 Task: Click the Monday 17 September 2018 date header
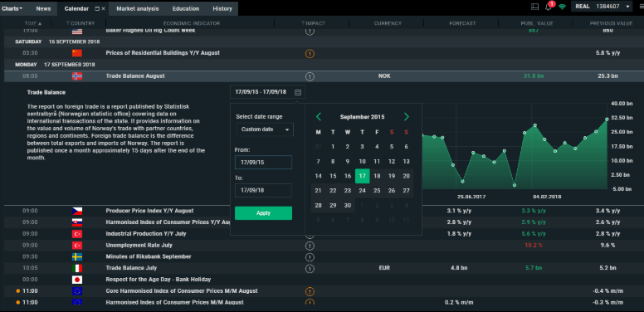click(55, 65)
